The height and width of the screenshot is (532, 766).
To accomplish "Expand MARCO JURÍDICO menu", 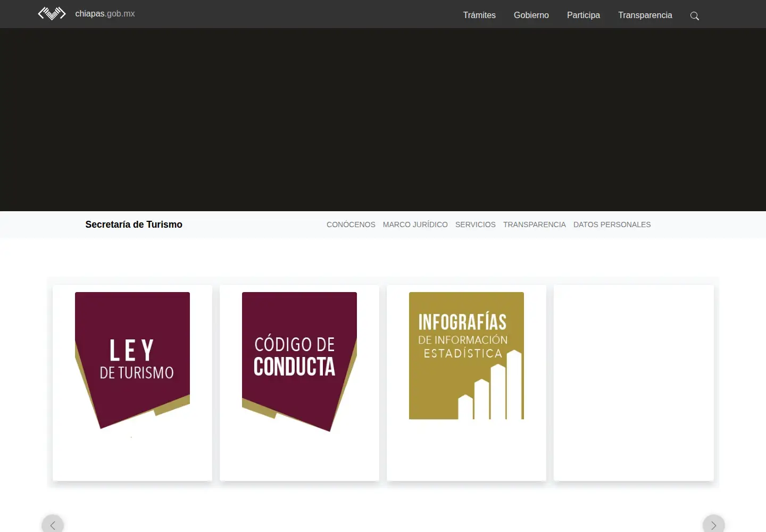I will coord(415,225).
